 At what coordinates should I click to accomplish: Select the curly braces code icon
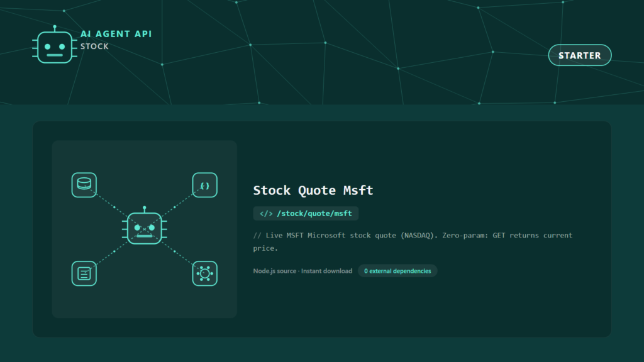tap(205, 185)
